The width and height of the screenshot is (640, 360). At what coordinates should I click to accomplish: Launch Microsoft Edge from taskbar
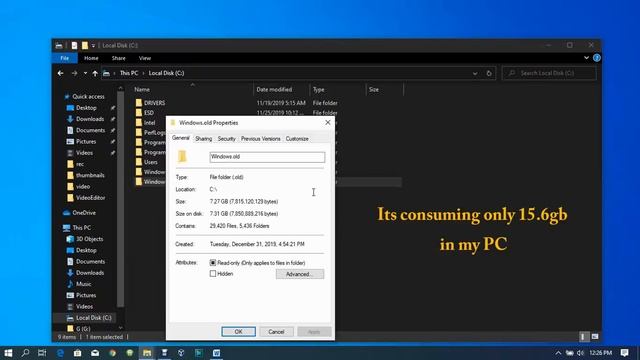(x=60, y=353)
